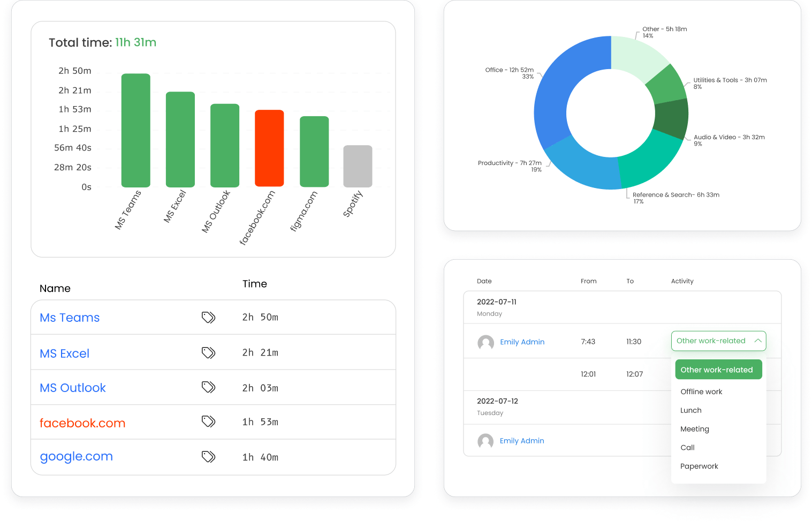Click the gray Spotify bar
Screen dimensions: 812x527
tap(358, 166)
